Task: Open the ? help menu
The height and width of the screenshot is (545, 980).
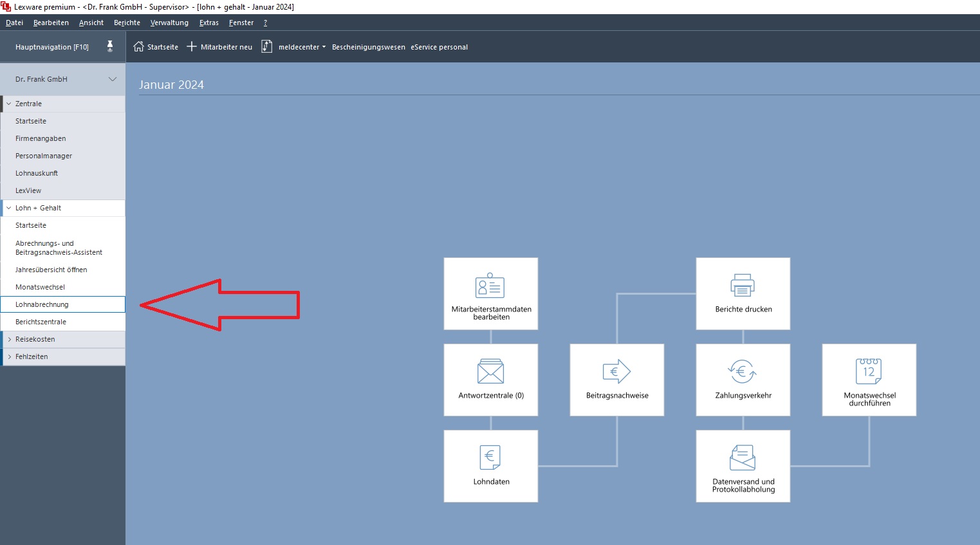Action: coord(265,23)
